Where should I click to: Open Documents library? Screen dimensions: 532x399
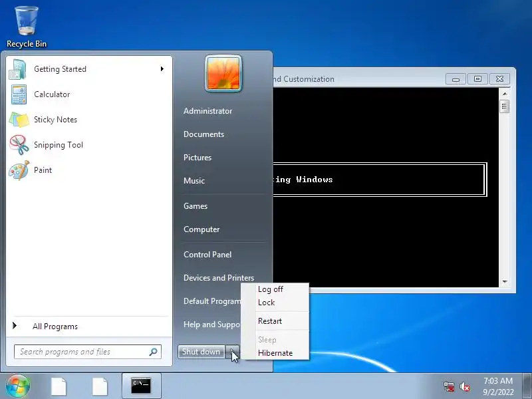(203, 134)
